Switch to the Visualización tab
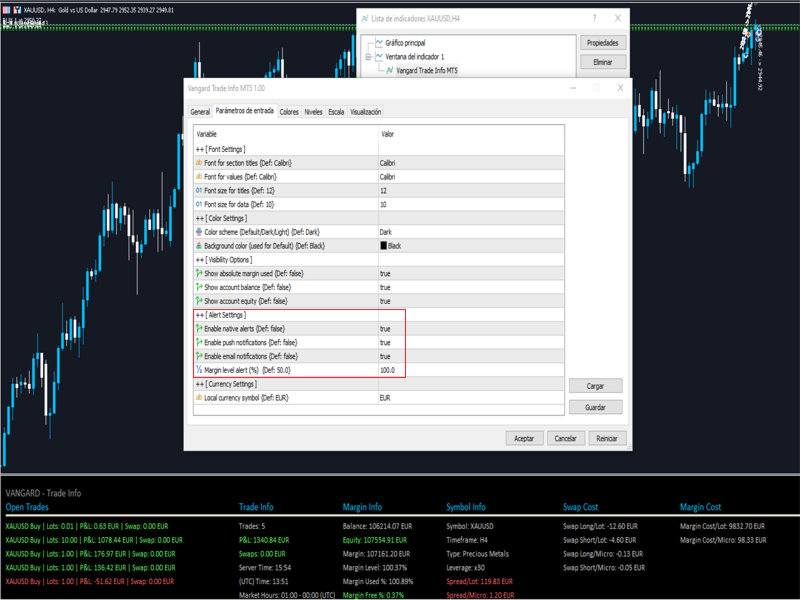 click(x=365, y=112)
